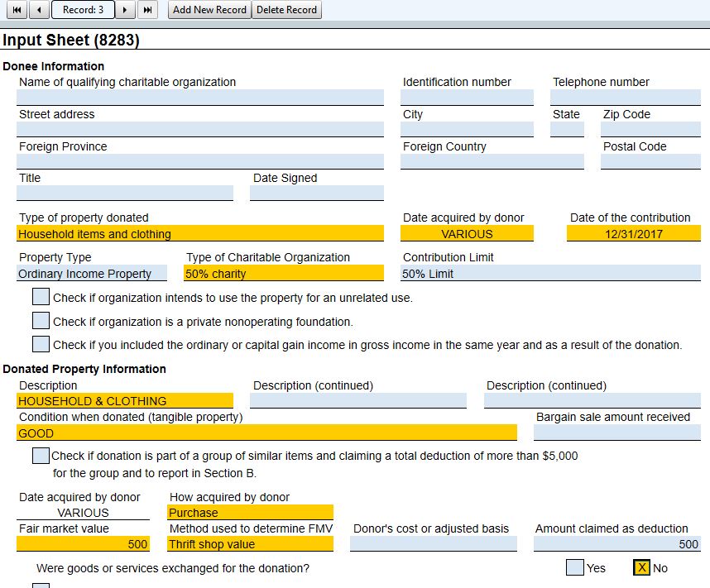710x588 pixels.
Task: Click Add New Record button
Action: pos(209,9)
